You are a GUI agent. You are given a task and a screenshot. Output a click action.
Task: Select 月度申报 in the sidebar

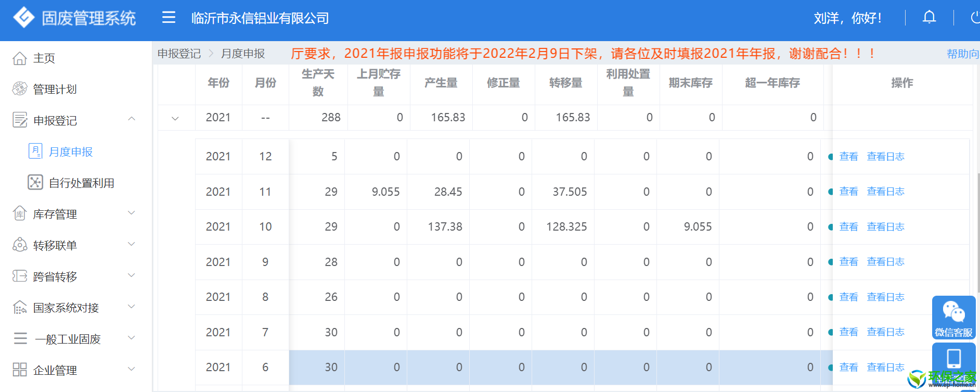[x=70, y=151]
